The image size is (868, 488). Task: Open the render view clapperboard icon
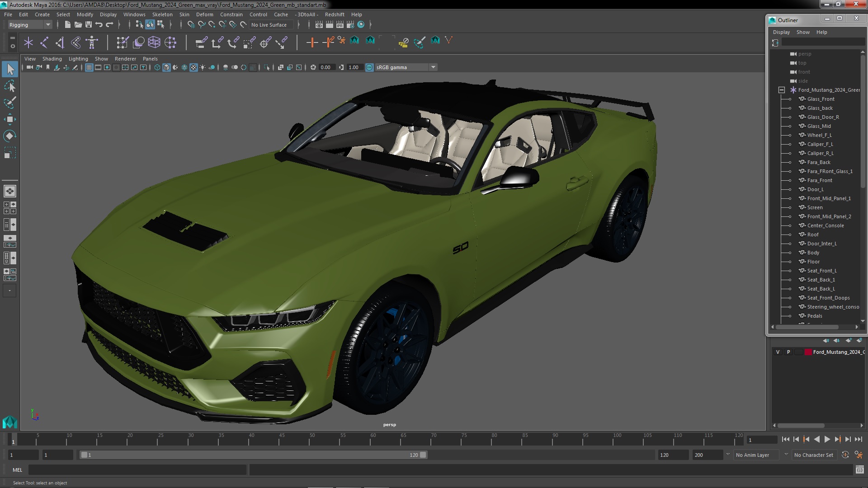pyautogui.click(x=319, y=25)
